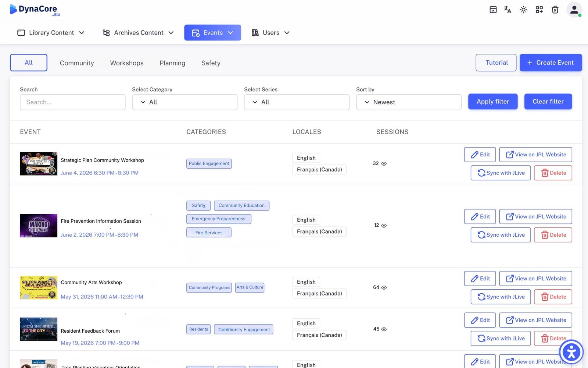Switch to the Workshops tab
The image size is (588, 368).
point(127,63)
